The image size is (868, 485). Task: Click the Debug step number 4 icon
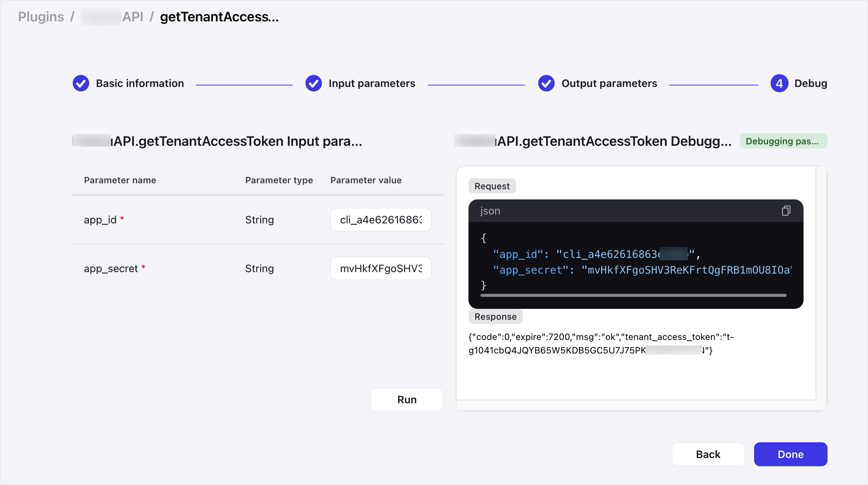[x=779, y=83]
